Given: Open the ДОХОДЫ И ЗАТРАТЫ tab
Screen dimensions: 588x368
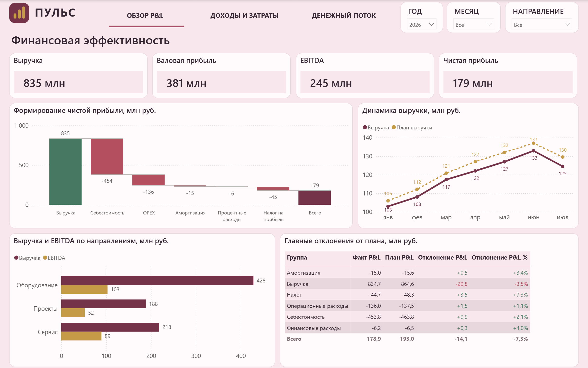Looking at the screenshot, I should pos(244,16).
